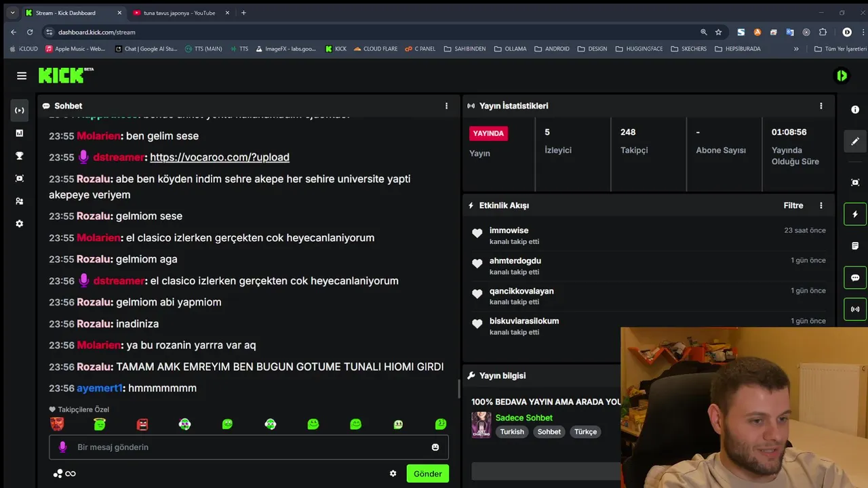Click the Gönder send button
The height and width of the screenshot is (488, 868).
pos(428,474)
